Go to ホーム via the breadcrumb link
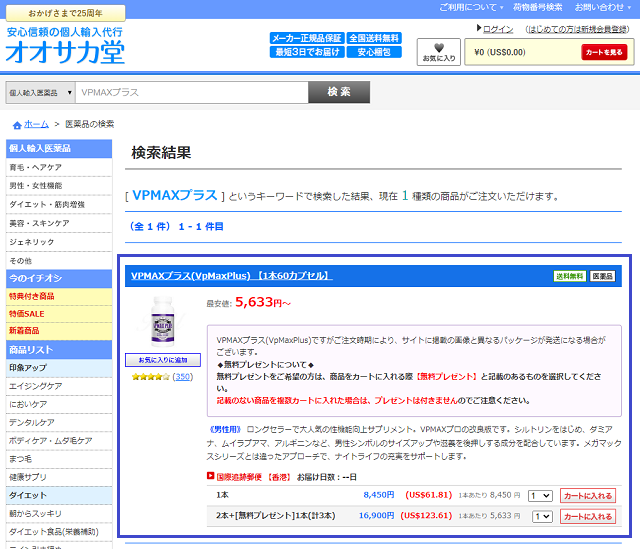The image size is (640, 549). pos(36,124)
